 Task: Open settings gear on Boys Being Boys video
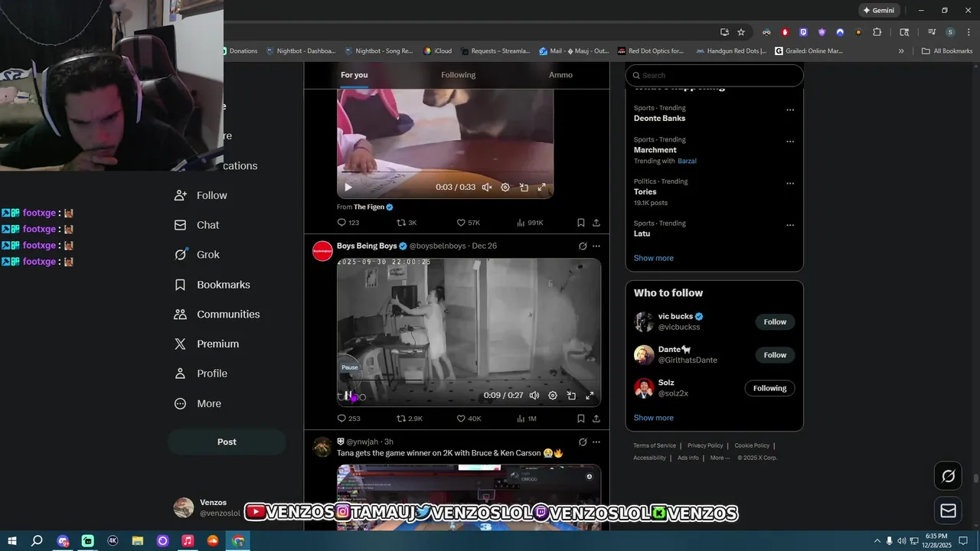pos(553,396)
